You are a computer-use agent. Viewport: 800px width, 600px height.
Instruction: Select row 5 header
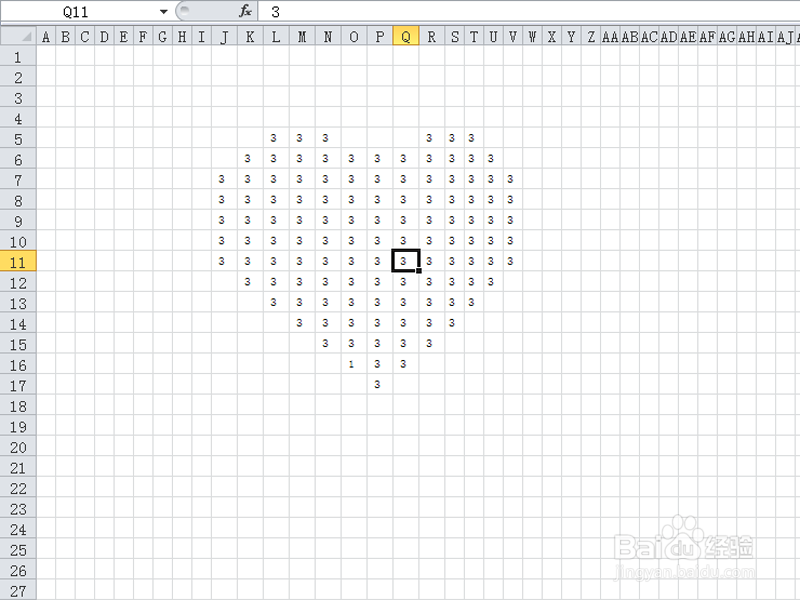[18, 139]
